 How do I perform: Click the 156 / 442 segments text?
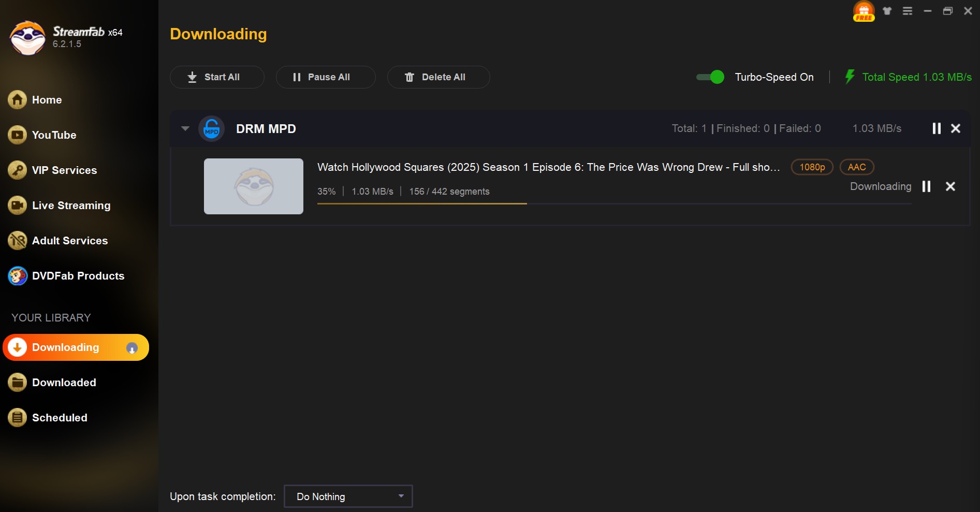(x=449, y=192)
